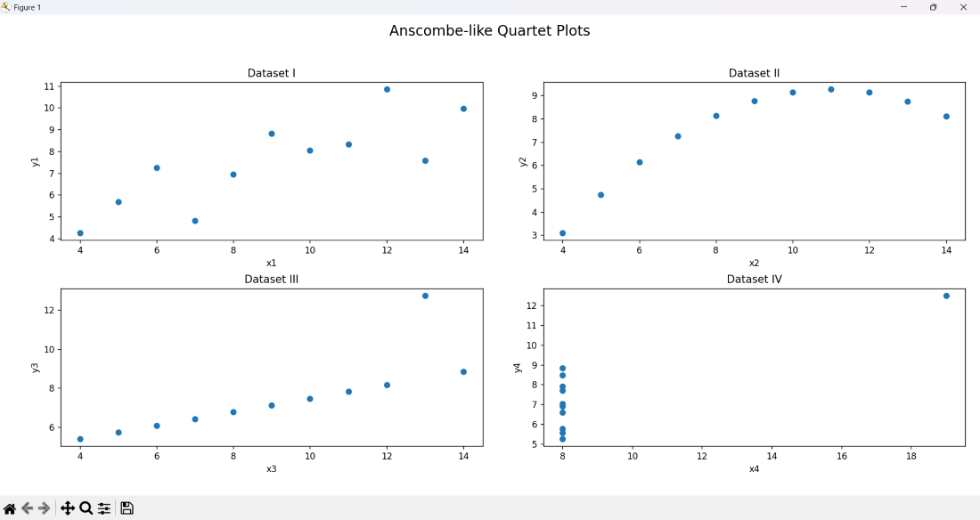Select the 'Dataset IV' subplot title
Screen dimensions: 980x520
[754, 279]
